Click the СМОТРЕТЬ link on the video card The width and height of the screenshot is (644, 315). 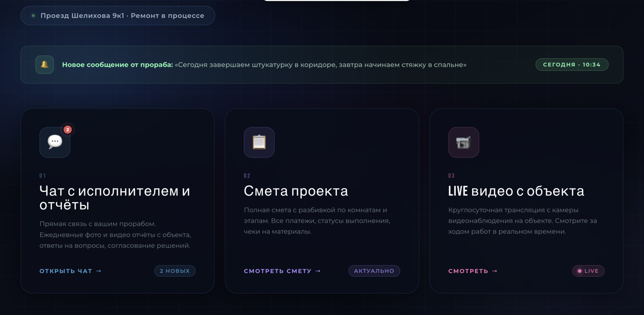pos(468,271)
